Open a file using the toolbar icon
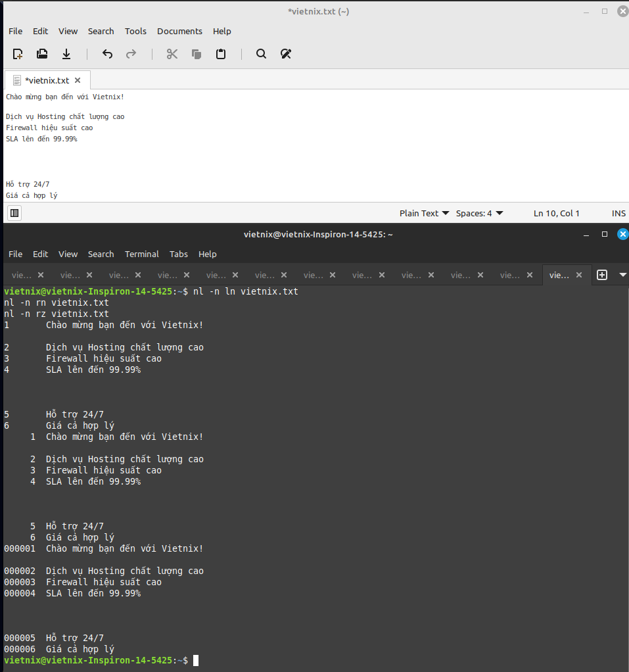Viewport: 629px width, 672px height. coord(42,54)
